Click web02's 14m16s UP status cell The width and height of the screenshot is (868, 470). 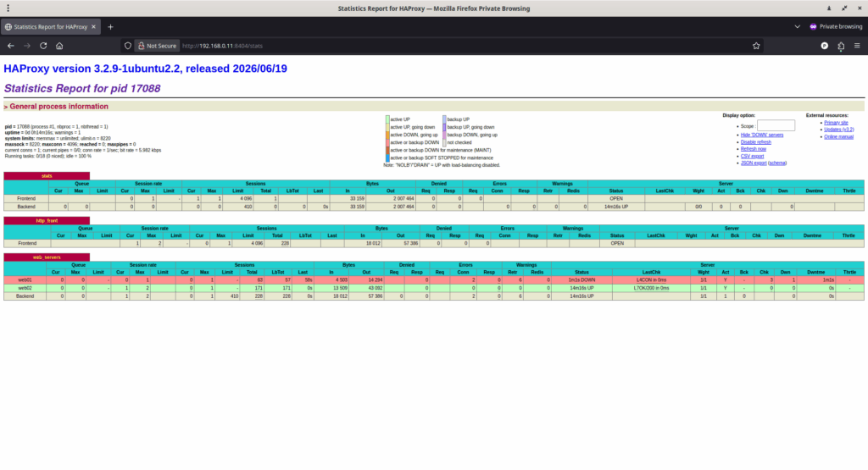[x=581, y=288]
